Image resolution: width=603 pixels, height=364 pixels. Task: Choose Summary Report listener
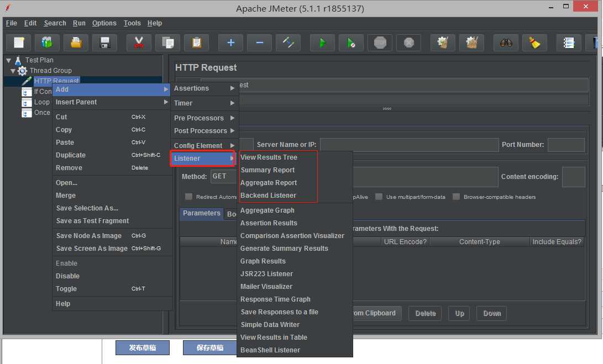point(268,170)
